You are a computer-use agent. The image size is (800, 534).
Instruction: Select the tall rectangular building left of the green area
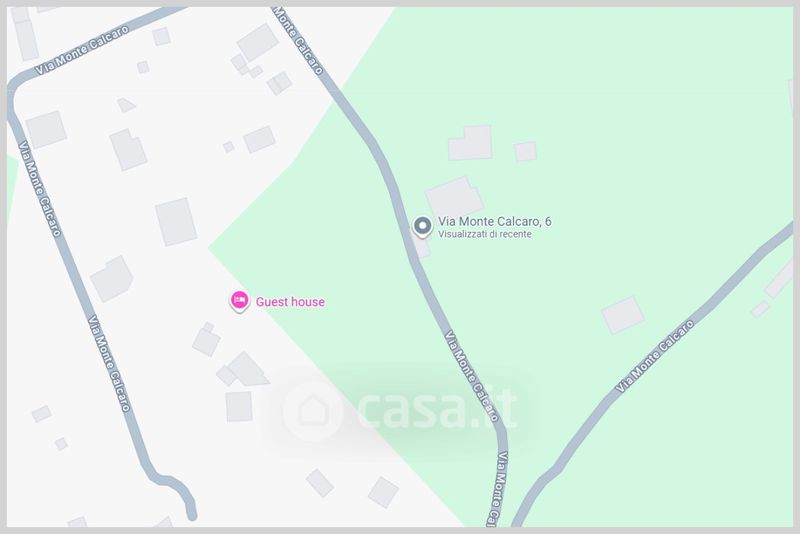coord(176,222)
